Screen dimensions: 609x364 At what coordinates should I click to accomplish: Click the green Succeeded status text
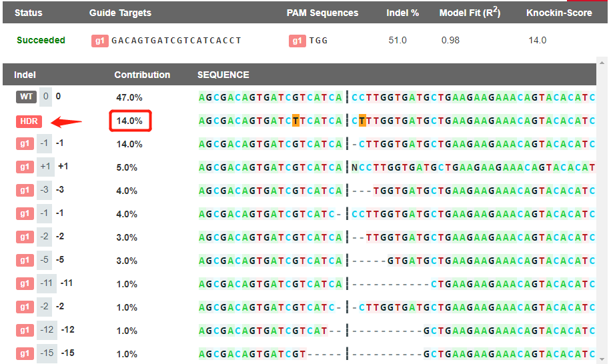(41, 40)
